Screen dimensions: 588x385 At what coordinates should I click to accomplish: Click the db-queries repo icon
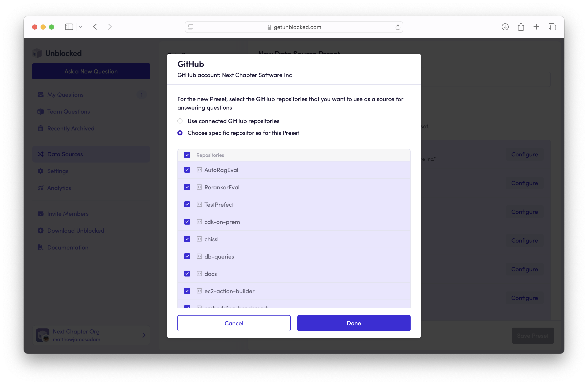click(x=199, y=256)
